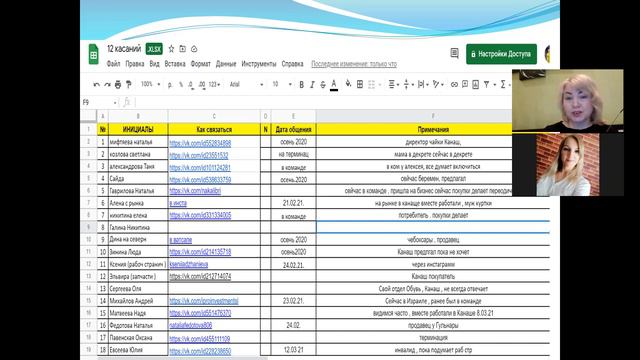Open the "в инста" link
640x360 pixels.
(x=178, y=203)
